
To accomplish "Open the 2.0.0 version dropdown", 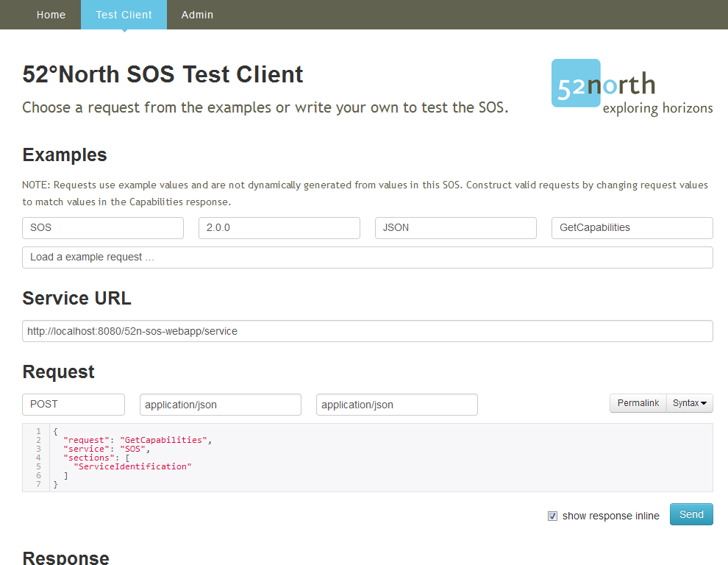I will click(279, 227).
